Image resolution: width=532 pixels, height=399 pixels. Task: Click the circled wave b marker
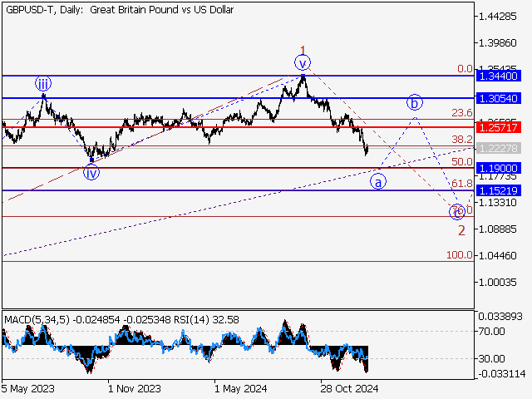[x=415, y=103]
